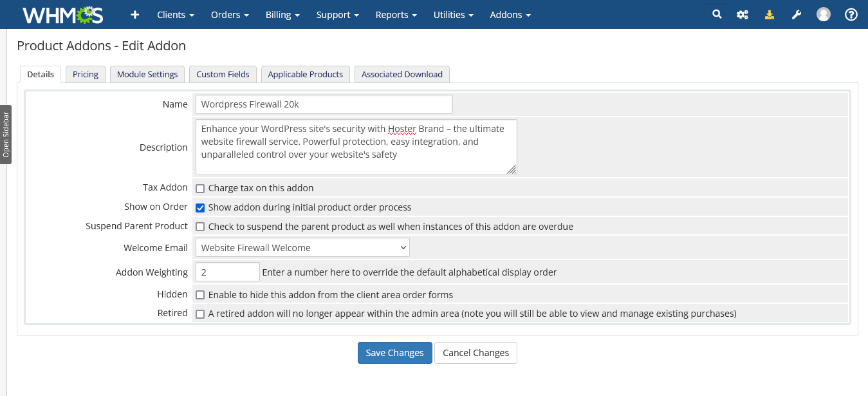Switch to the Pricing tab
Viewport: 868px width, 396px height.
(86, 75)
